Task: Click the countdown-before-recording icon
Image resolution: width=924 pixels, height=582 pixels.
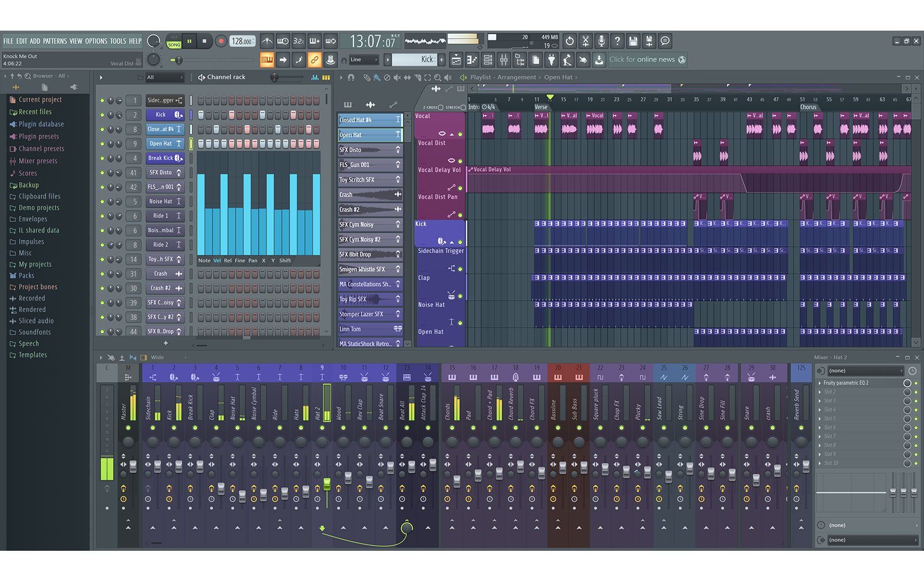Action: pyautogui.click(x=299, y=41)
